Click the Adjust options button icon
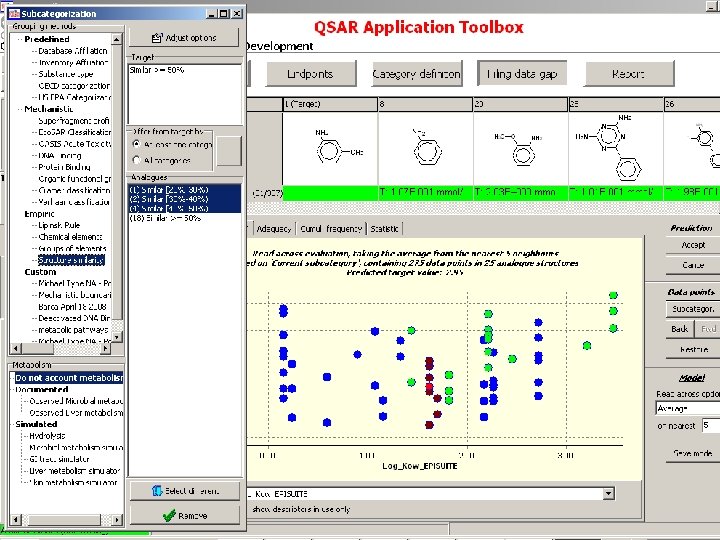 pyautogui.click(x=157, y=38)
